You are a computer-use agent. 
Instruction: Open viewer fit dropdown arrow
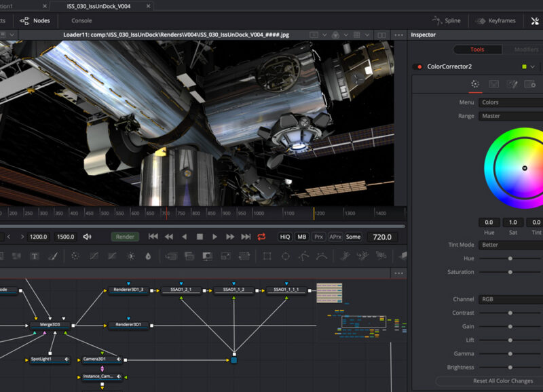[x=324, y=35]
